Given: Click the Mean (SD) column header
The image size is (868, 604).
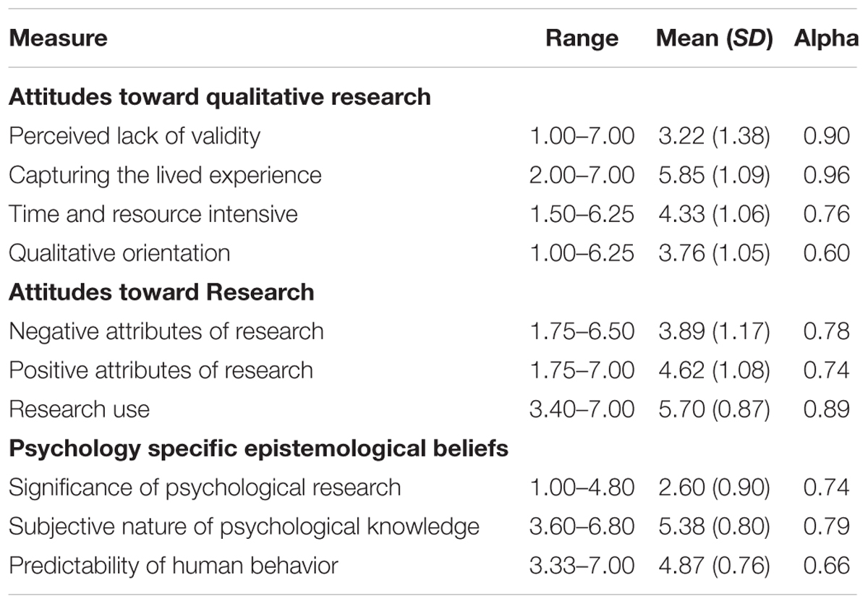Looking at the screenshot, I should [x=715, y=38].
